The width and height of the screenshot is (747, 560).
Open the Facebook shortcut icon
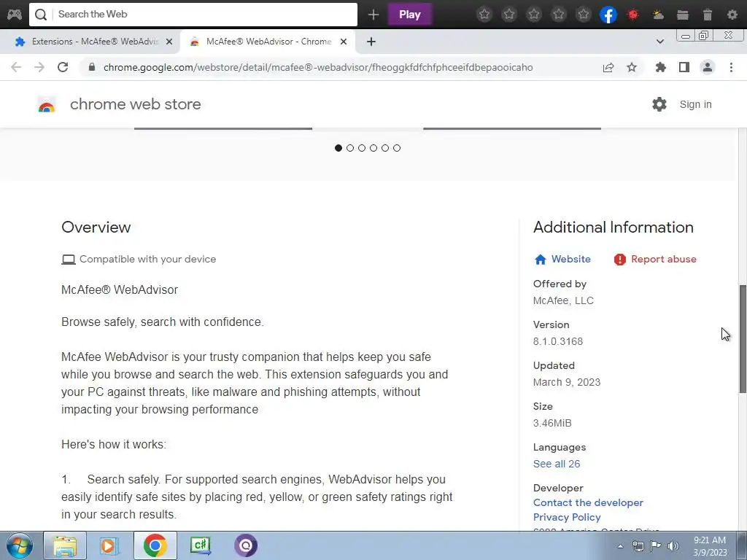pos(608,15)
